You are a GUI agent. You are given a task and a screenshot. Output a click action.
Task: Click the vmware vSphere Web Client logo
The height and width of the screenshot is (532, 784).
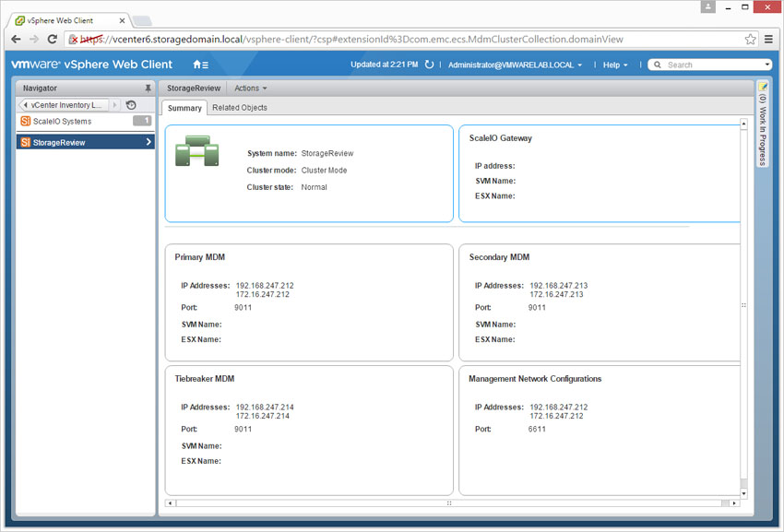click(x=91, y=65)
